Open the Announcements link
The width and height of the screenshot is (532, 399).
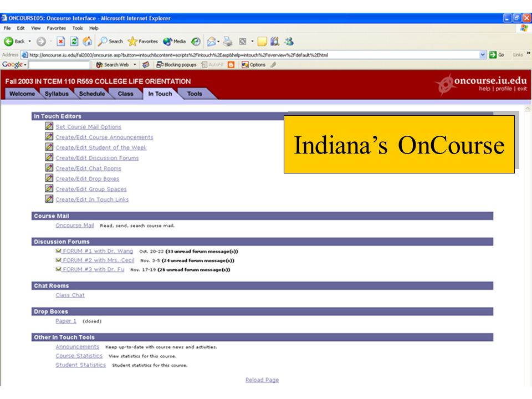pyautogui.click(x=78, y=347)
